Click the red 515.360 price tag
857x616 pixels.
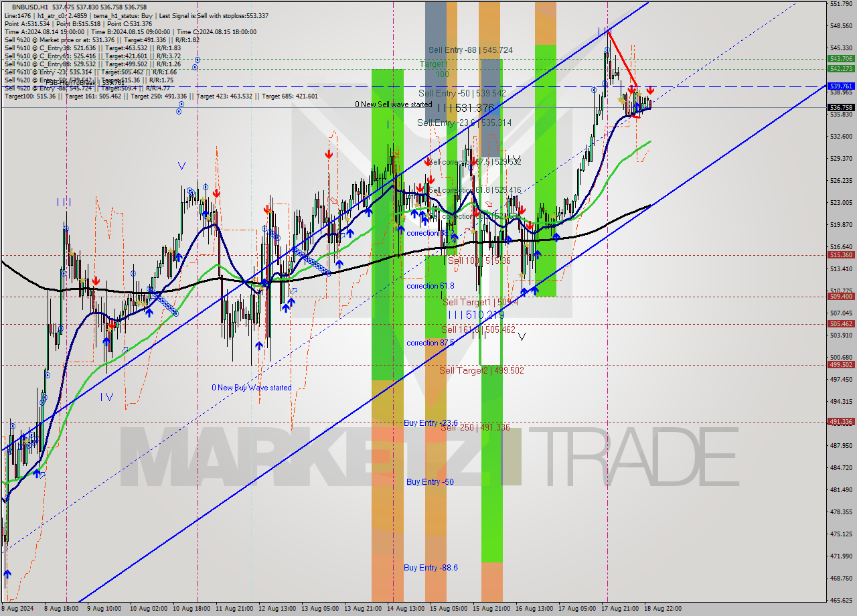(841, 255)
